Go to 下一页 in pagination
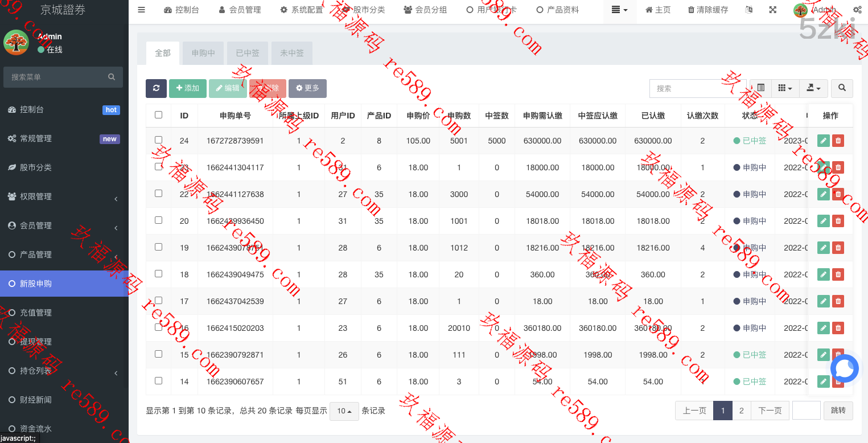Image resolution: width=868 pixels, height=443 pixels. (x=770, y=411)
